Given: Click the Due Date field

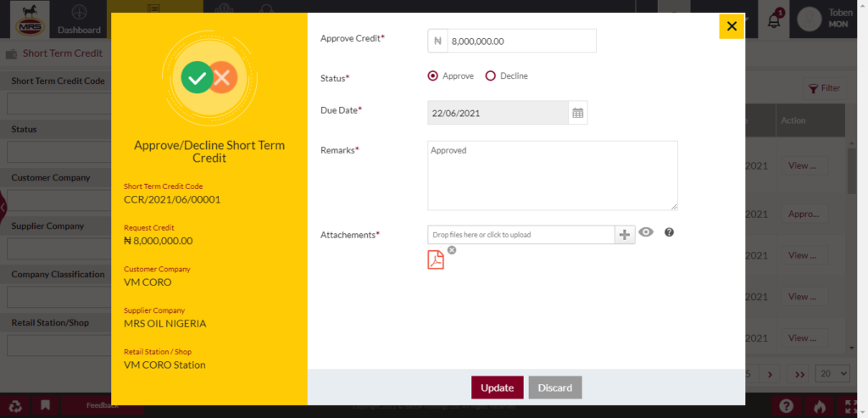Looking at the screenshot, I should pyautogui.click(x=498, y=113).
